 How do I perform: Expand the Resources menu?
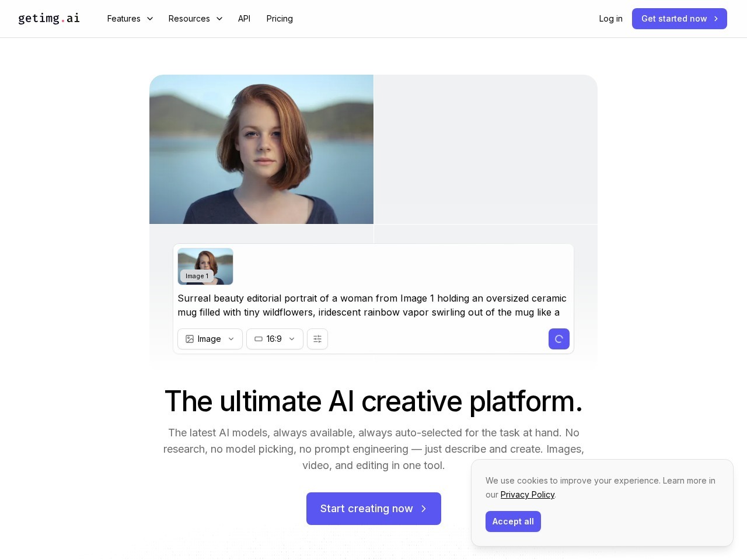point(195,19)
